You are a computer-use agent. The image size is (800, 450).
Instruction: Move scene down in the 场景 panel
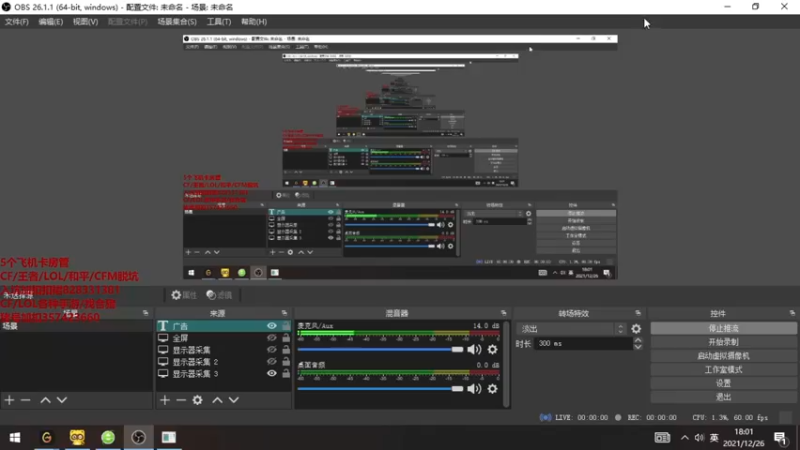point(62,400)
